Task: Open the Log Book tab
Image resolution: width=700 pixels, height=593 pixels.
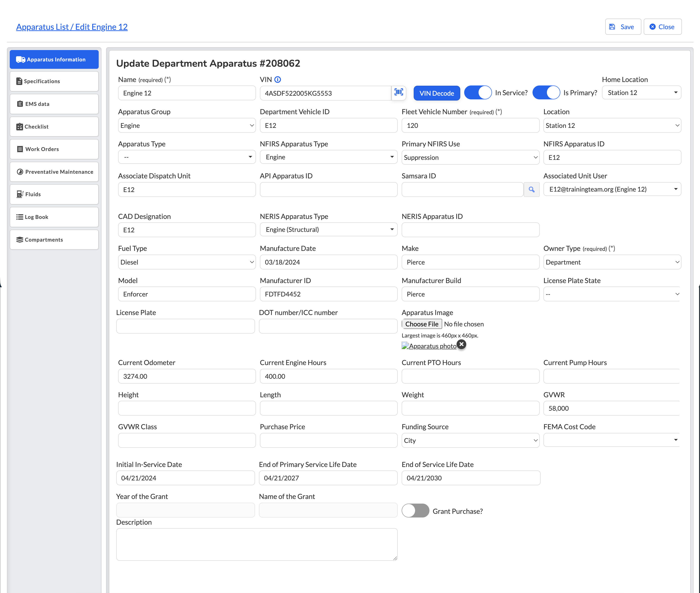Action: (54, 217)
